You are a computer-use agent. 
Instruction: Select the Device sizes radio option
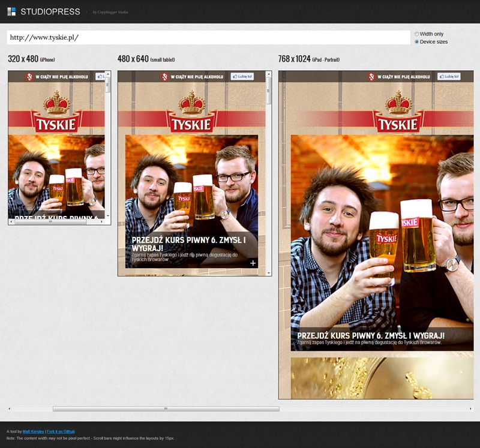(417, 42)
